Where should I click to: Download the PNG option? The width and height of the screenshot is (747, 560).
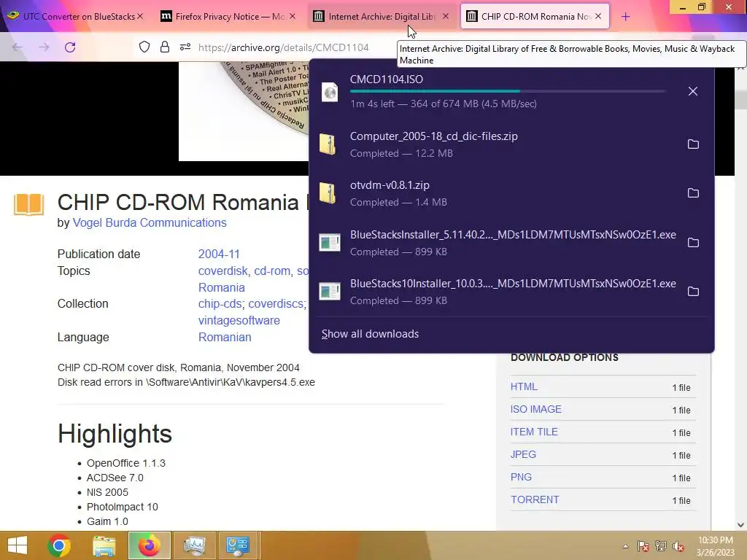coord(521,477)
